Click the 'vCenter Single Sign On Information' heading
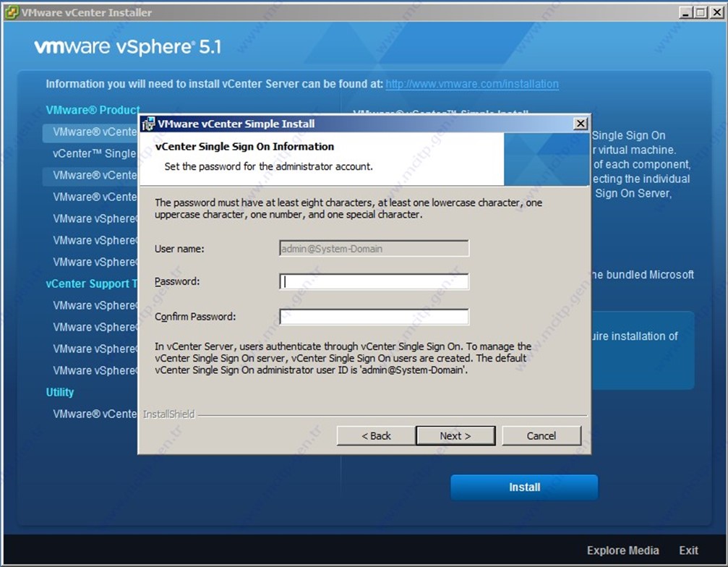The width and height of the screenshot is (728, 567). click(244, 147)
